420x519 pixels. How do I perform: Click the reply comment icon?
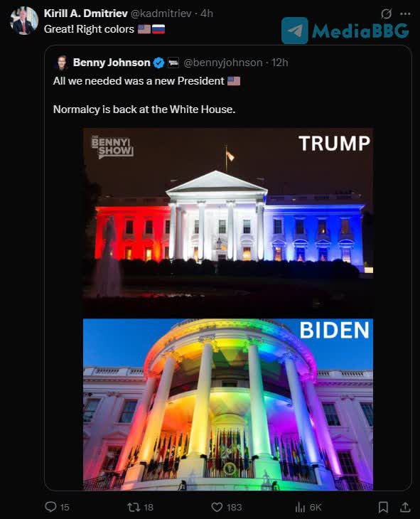tap(50, 507)
